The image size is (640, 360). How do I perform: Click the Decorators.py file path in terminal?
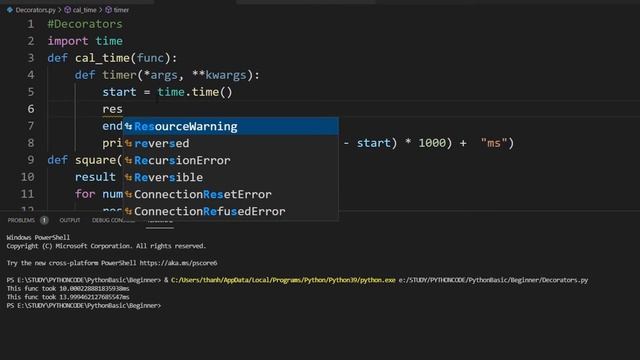click(493, 280)
